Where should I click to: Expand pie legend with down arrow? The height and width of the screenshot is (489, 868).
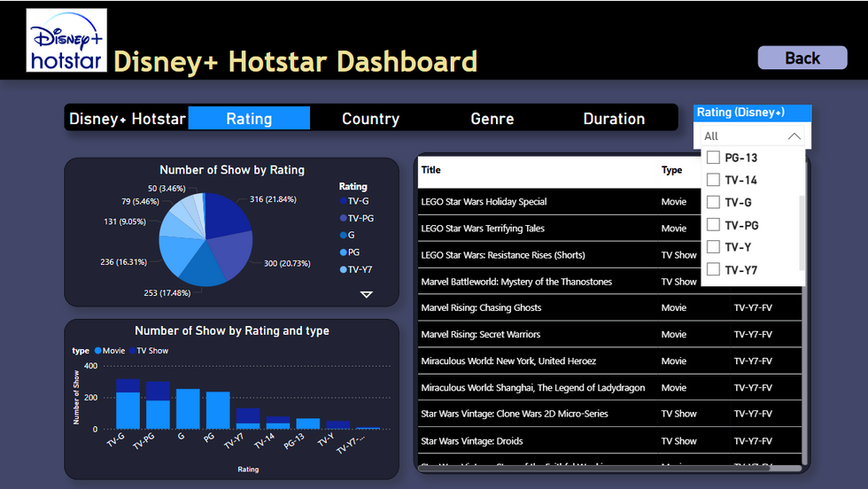366,295
